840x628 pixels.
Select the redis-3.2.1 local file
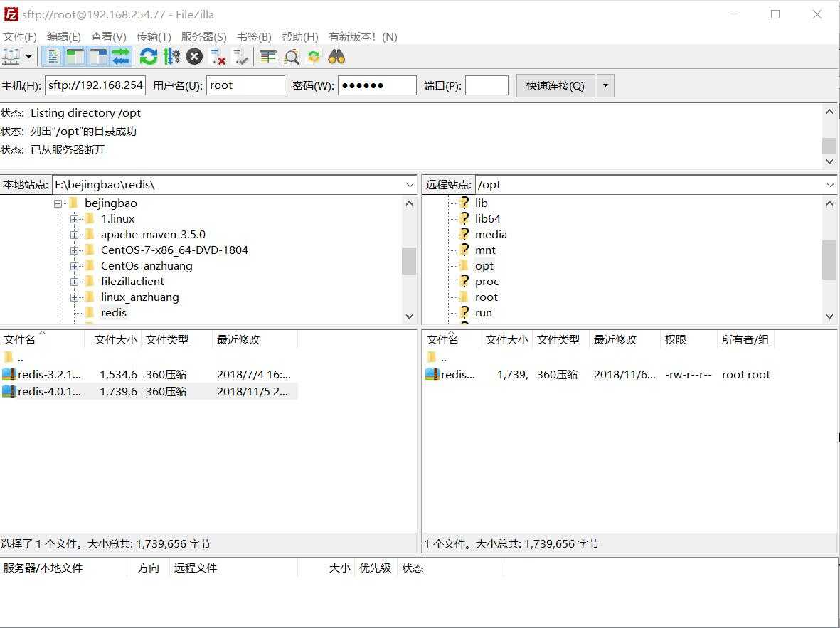click(149, 375)
